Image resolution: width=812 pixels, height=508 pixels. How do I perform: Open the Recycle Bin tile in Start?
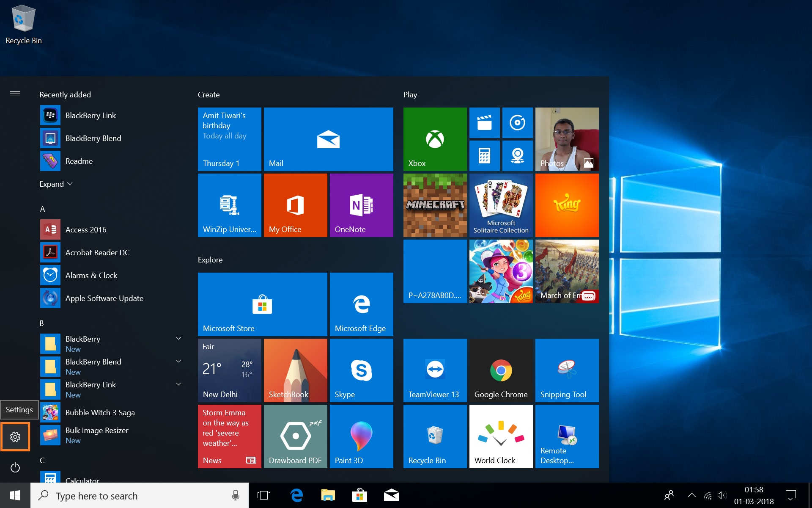point(435,436)
